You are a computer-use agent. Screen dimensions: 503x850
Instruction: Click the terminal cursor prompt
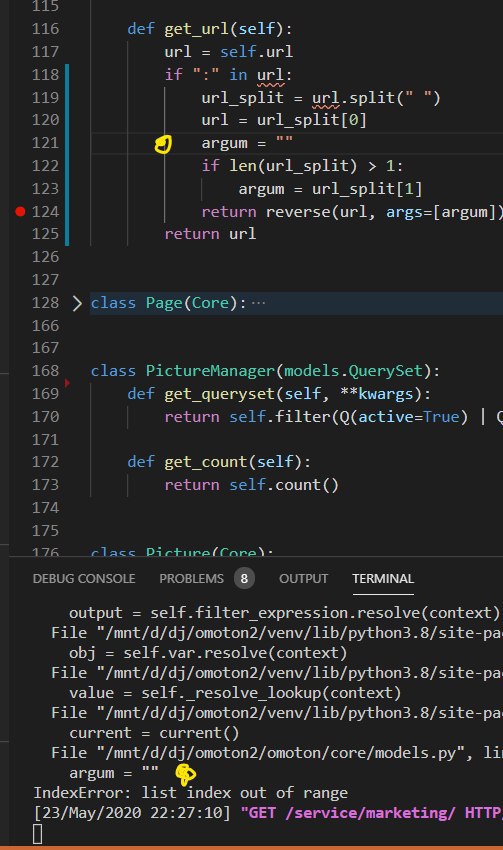37,834
